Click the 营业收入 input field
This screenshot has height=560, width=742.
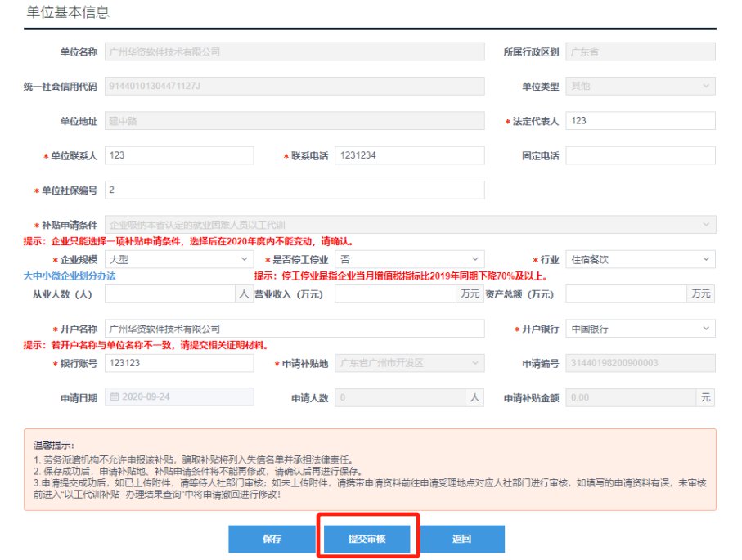tap(395, 293)
